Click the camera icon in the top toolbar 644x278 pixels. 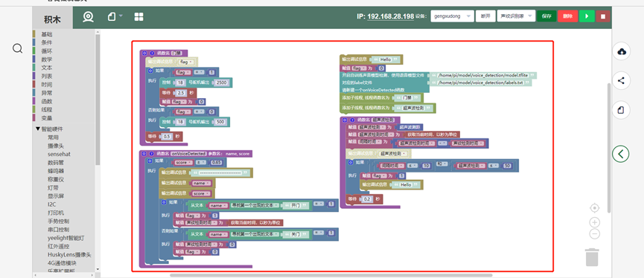point(88,17)
